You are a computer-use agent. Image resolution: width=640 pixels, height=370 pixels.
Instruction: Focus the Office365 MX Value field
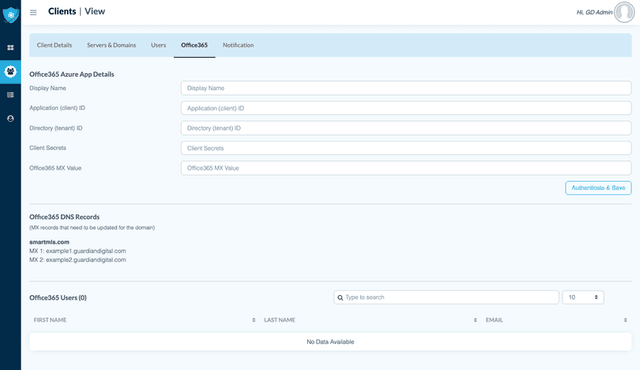pos(406,168)
